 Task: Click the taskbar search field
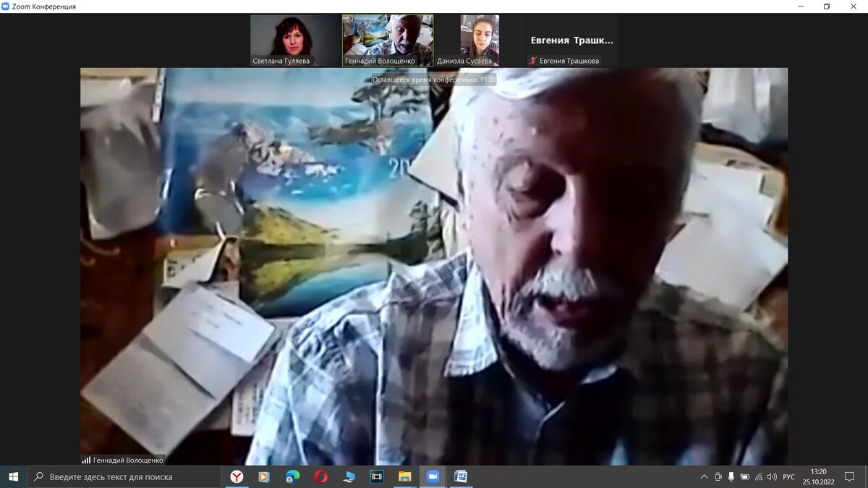(124, 476)
